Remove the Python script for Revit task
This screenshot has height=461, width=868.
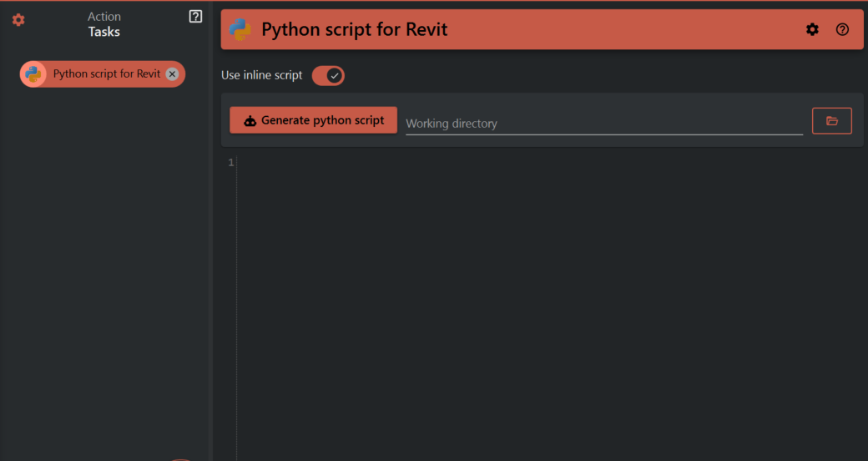coord(172,73)
